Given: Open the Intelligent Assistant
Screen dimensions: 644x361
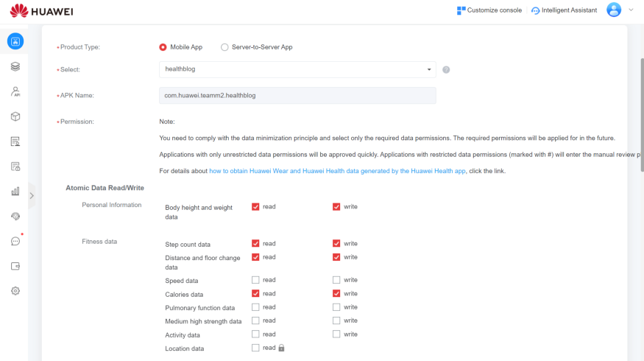Looking at the screenshot, I should coord(564,10).
